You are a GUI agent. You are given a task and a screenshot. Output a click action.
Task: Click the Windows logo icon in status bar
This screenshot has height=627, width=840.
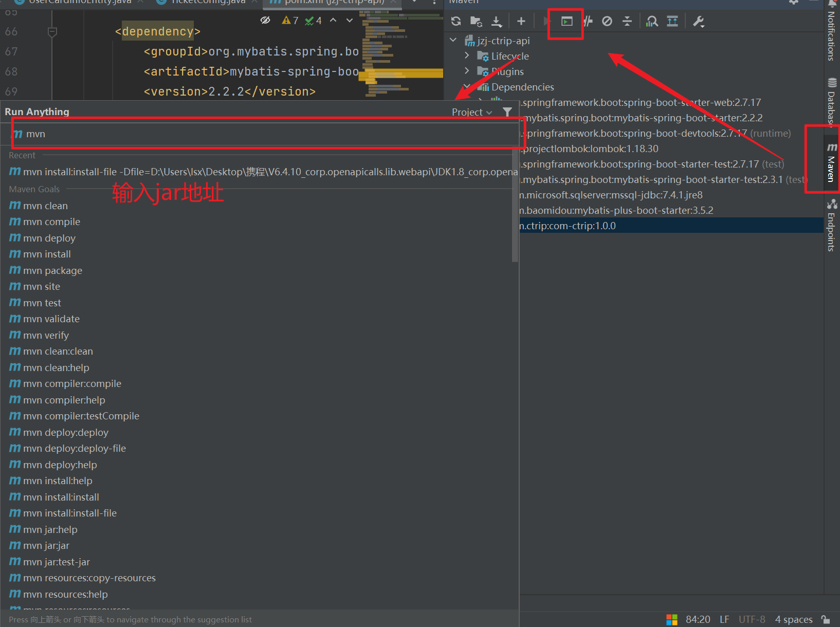(672, 620)
